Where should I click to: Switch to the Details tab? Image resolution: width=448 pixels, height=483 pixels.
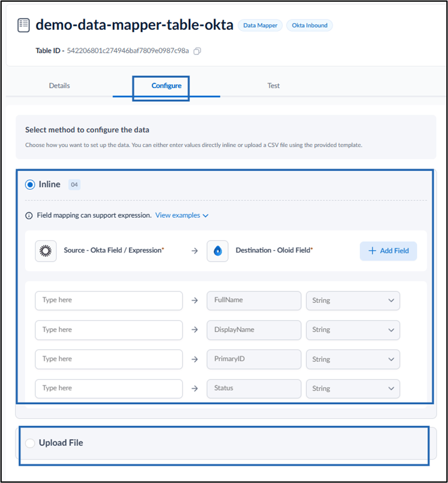pyautogui.click(x=59, y=86)
